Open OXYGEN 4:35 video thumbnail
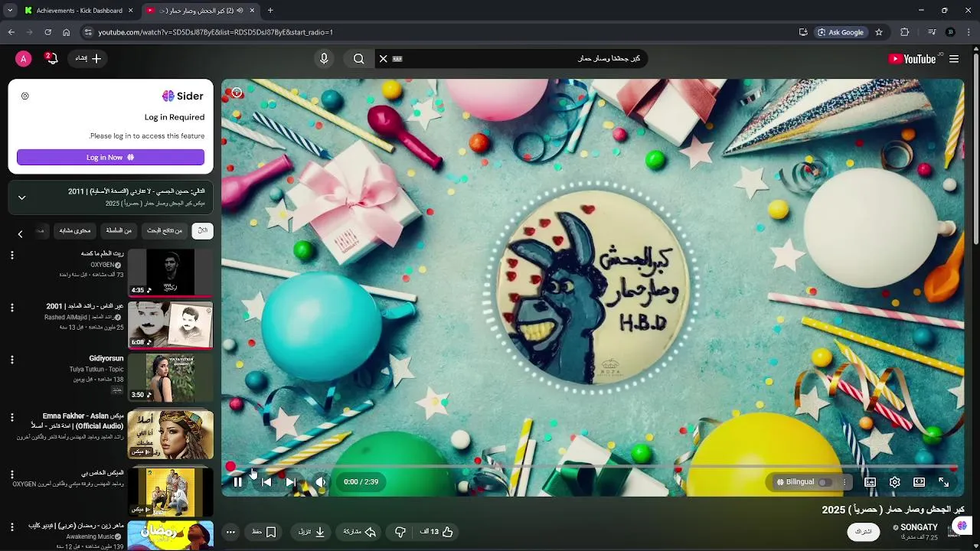The height and width of the screenshot is (551, 980). coord(170,272)
